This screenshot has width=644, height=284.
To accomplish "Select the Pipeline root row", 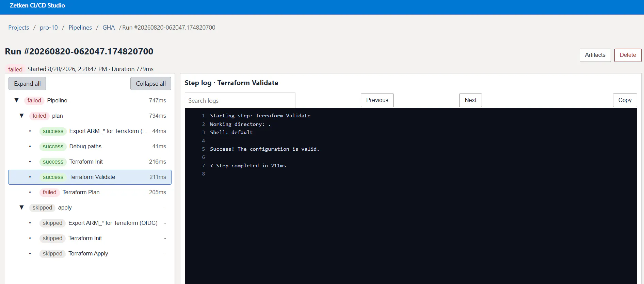I will 90,101.
